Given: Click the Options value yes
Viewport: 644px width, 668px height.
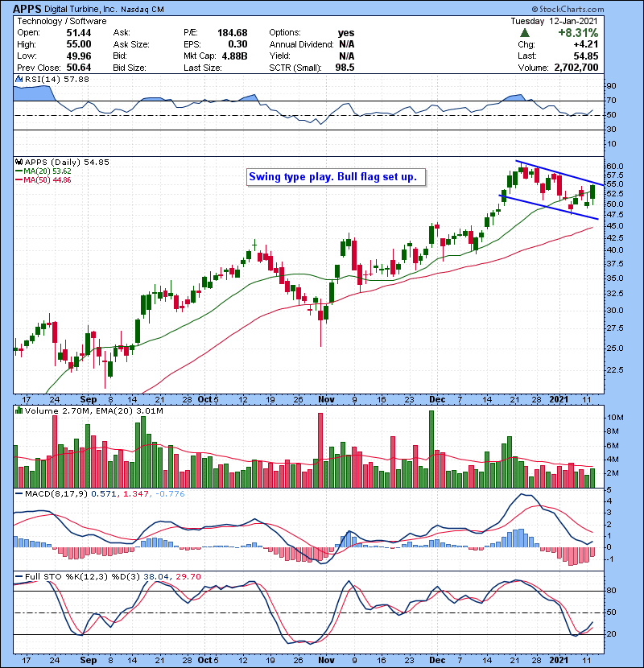Looking at the screenshot, I should pos(346,33).
